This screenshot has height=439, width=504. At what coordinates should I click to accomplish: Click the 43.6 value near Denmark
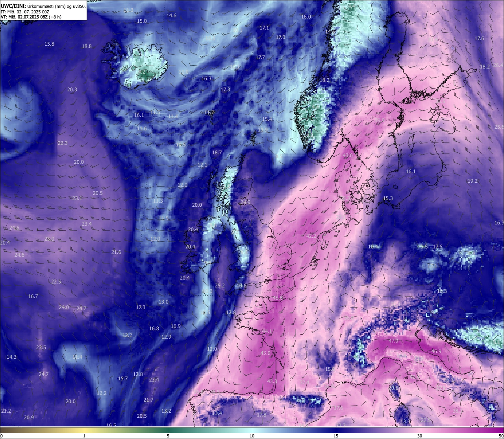pos(348,156)
